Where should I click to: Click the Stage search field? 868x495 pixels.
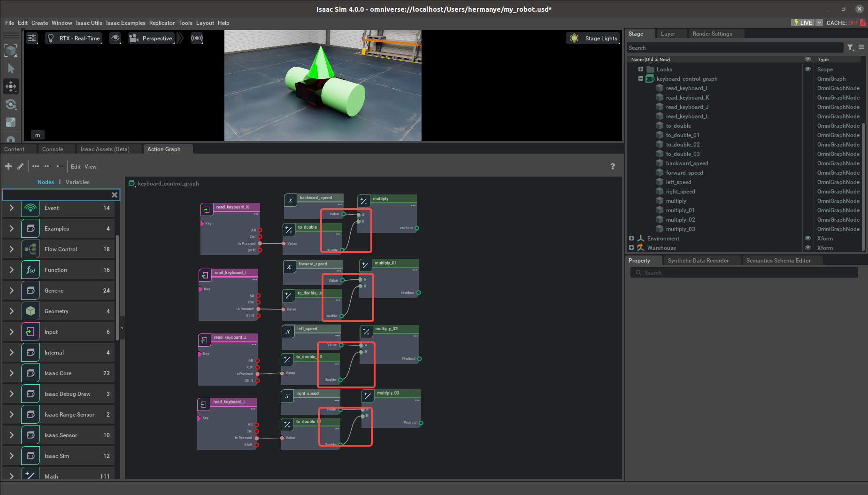pyautogui.click(x=735, y=47)
